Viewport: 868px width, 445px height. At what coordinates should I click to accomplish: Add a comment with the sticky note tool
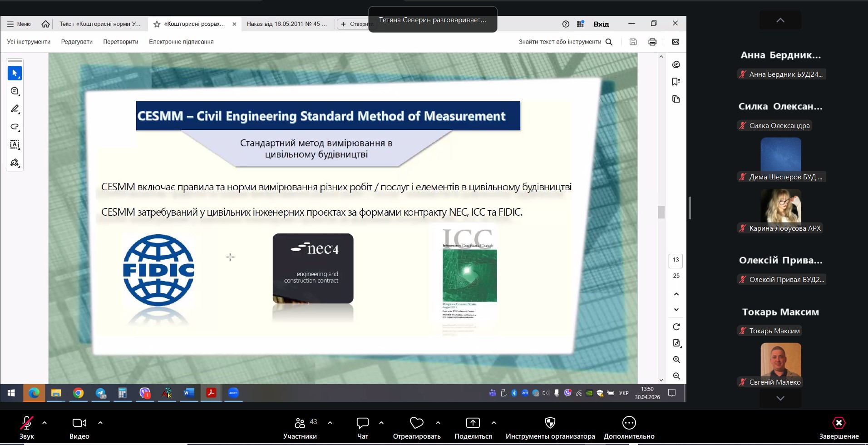pyautogui.click(x=15, y=91)
